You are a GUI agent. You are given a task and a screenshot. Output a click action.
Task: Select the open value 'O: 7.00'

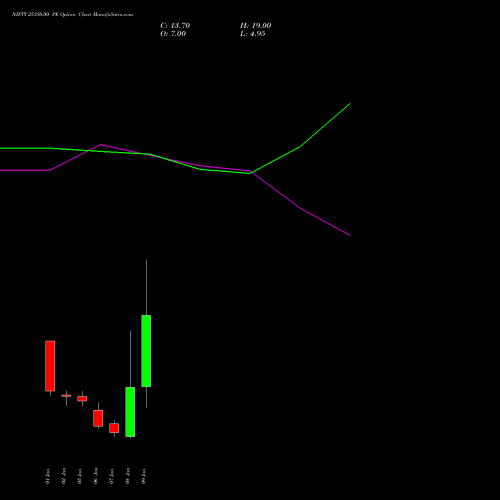173,34
